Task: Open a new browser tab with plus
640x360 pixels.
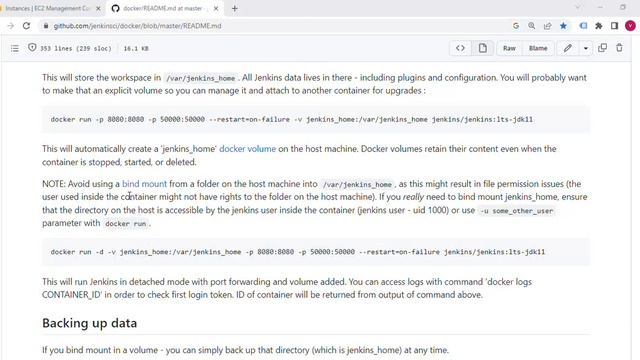Action: pyautogui.click(x=235, y=9)
